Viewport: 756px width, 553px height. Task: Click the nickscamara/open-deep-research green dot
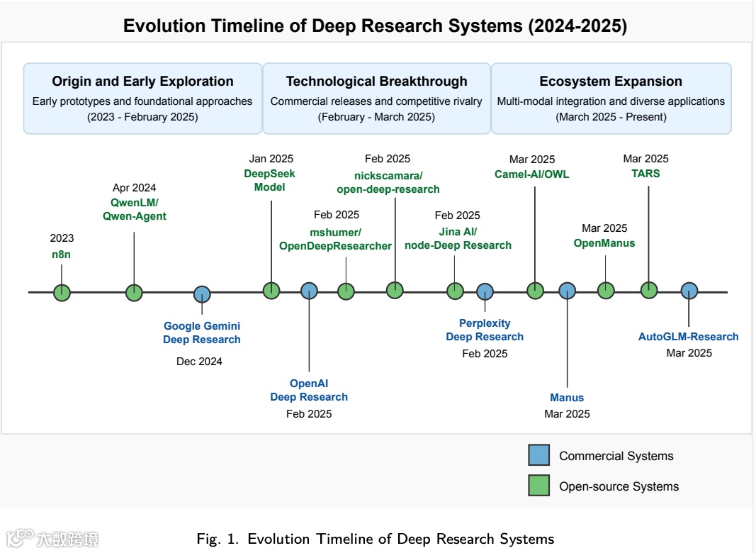tap(395, 290)
